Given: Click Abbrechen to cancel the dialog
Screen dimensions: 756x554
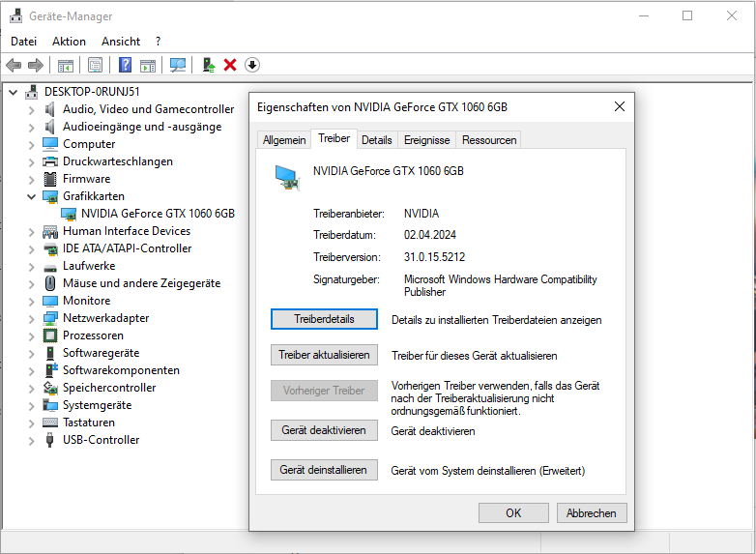Looking at the screenshot, I should 592,513.
